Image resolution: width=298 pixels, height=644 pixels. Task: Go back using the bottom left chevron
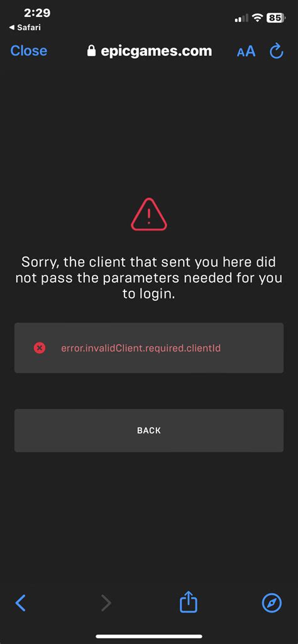(21, 603)
